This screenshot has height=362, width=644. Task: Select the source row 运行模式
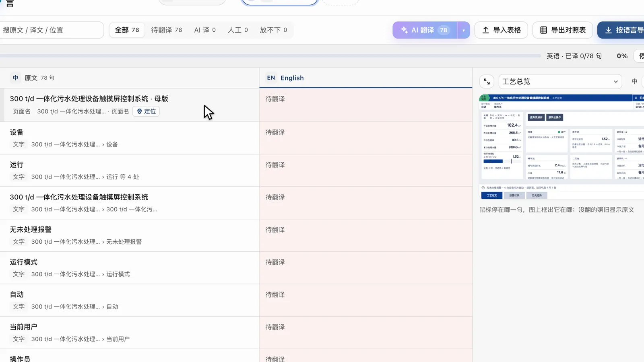[x=130, y=268]
